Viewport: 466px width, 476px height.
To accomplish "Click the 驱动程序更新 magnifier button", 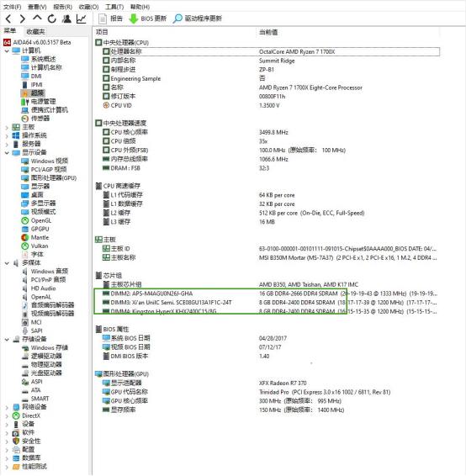I will click(198, 19).
